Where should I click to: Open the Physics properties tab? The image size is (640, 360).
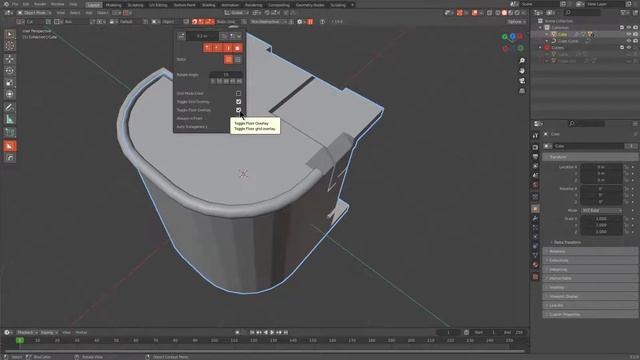pos(535,236)
